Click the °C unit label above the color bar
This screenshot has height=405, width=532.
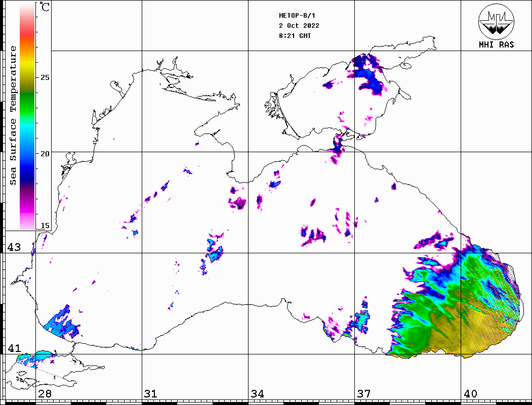[x=45, y=7]
